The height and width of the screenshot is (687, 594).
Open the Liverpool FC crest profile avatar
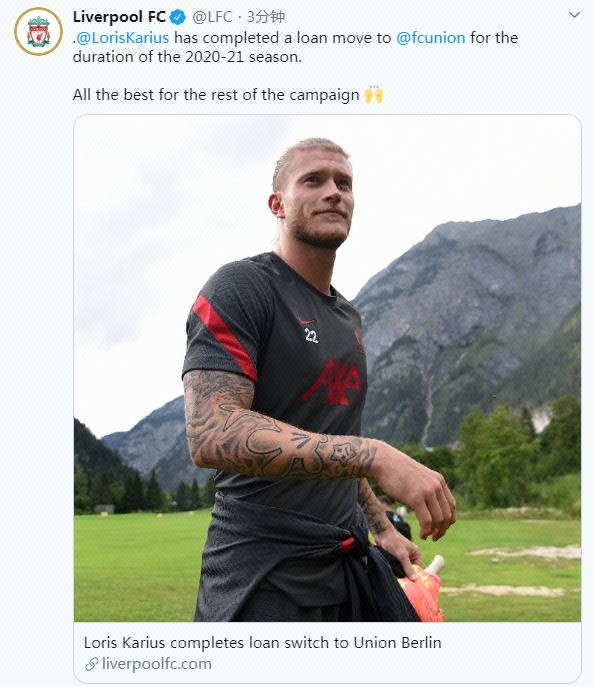39,32
